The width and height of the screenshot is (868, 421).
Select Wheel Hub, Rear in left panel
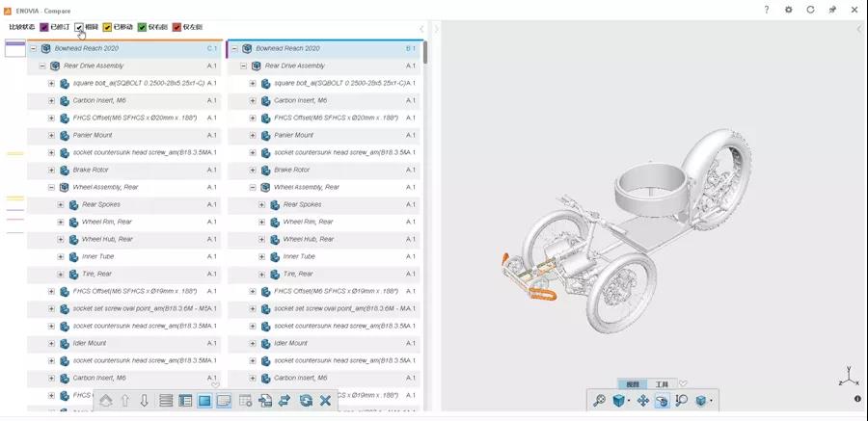click(107, 239)
